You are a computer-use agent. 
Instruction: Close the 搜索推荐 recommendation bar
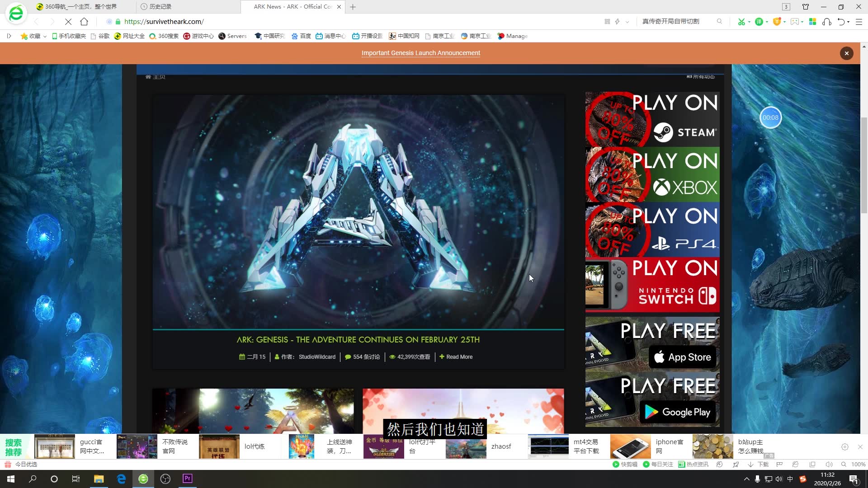pos(860,447)
